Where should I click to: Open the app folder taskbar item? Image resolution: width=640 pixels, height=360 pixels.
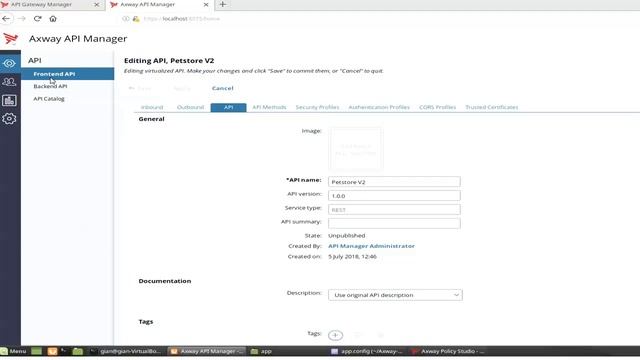tap(261, 351)
